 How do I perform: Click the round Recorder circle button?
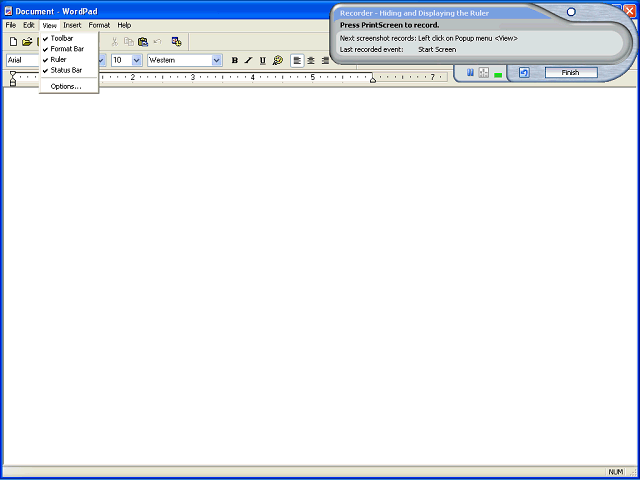tap(571, 12)
